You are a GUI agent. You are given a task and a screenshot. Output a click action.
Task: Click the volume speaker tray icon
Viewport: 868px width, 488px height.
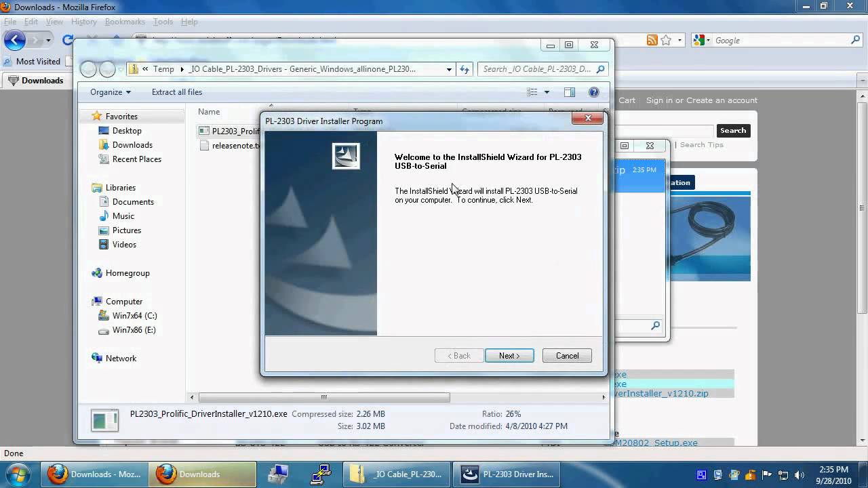[x=799, y=475]
